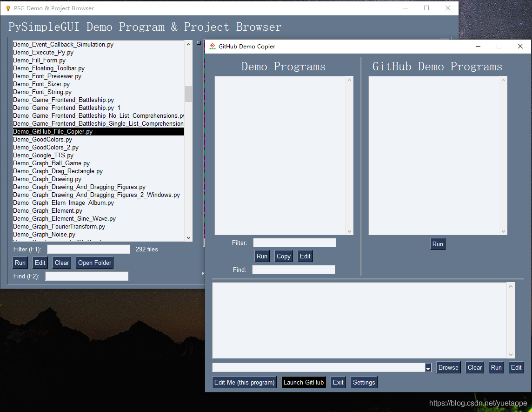The width and height of the screenshot is (532, 412).
Task: Select Demo_GitHub_File_Copier.py in list
Action: [99, 131]
